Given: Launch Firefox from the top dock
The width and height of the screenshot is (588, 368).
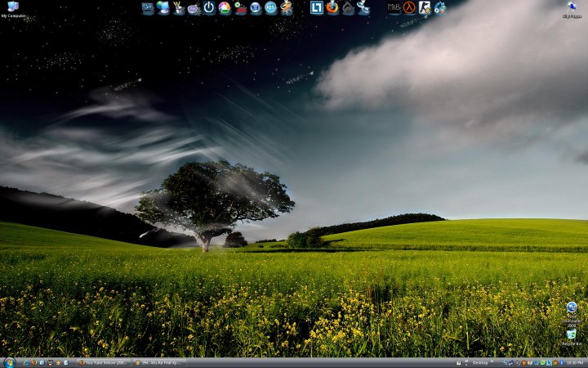Looking at the screenshot, I should (x=332, y=7).
